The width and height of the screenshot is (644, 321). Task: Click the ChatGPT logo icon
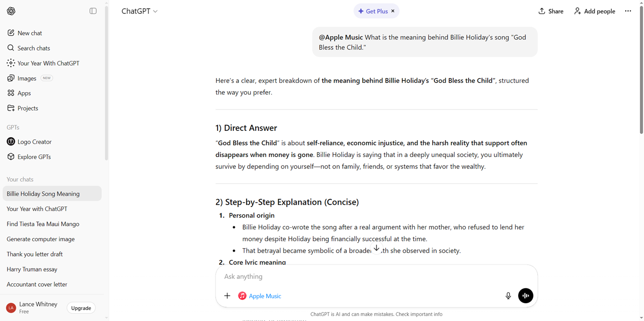[x=11, y=11]
